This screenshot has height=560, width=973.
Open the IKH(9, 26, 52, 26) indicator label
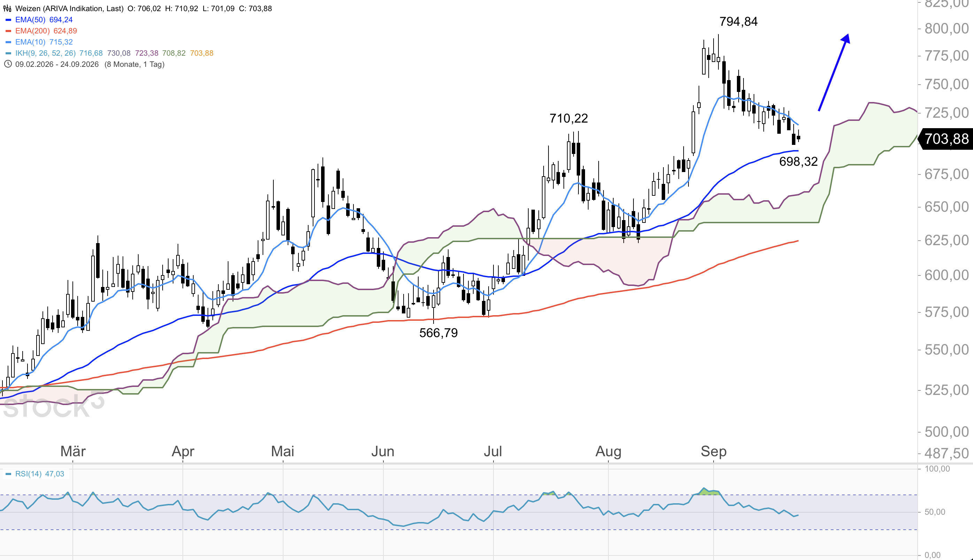(x=45, y=53)
